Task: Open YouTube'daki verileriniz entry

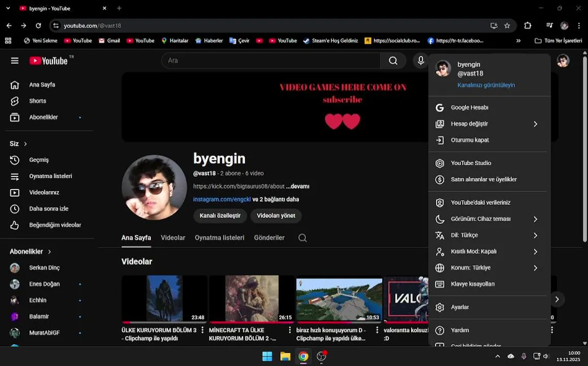Action: (489, 202)
